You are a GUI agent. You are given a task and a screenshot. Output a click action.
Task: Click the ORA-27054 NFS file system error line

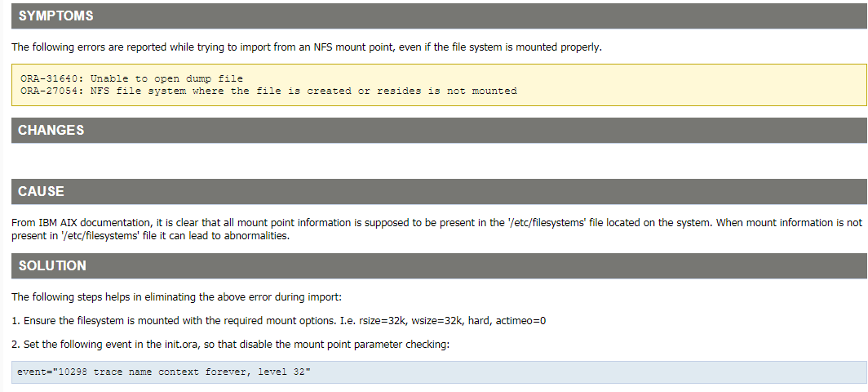pos(268,91)
